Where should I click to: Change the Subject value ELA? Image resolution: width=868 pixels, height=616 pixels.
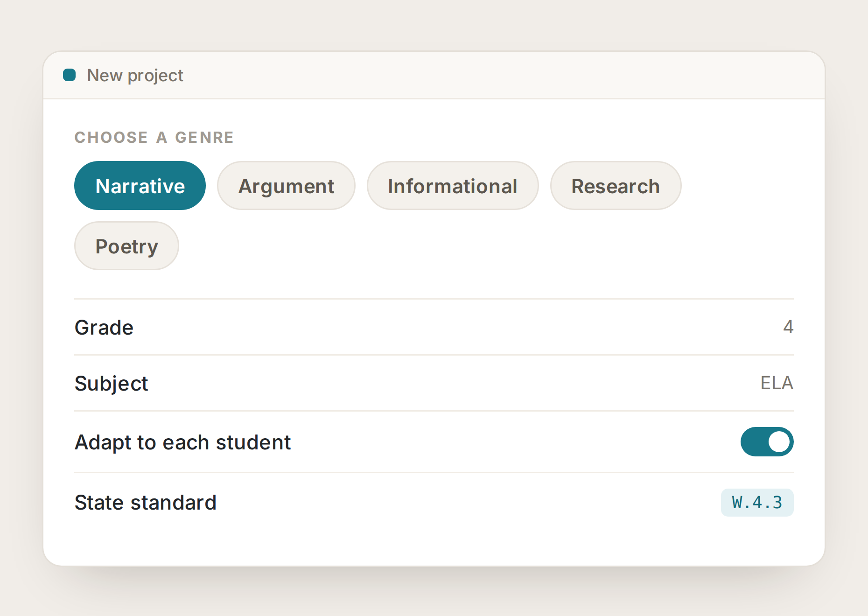click(x=777, y=383)
